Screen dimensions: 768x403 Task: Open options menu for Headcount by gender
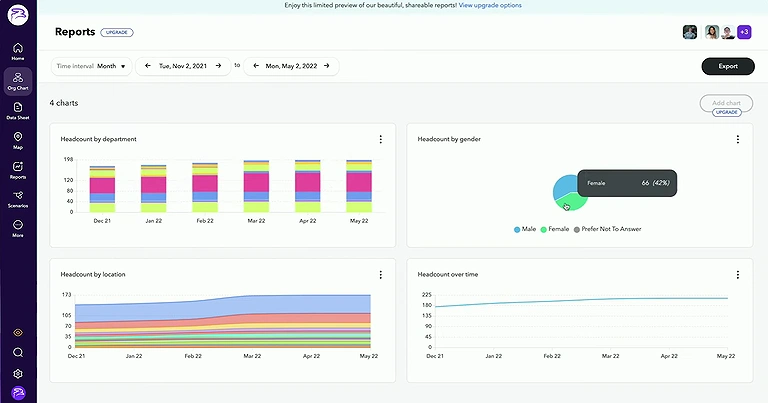coord(738,140)
